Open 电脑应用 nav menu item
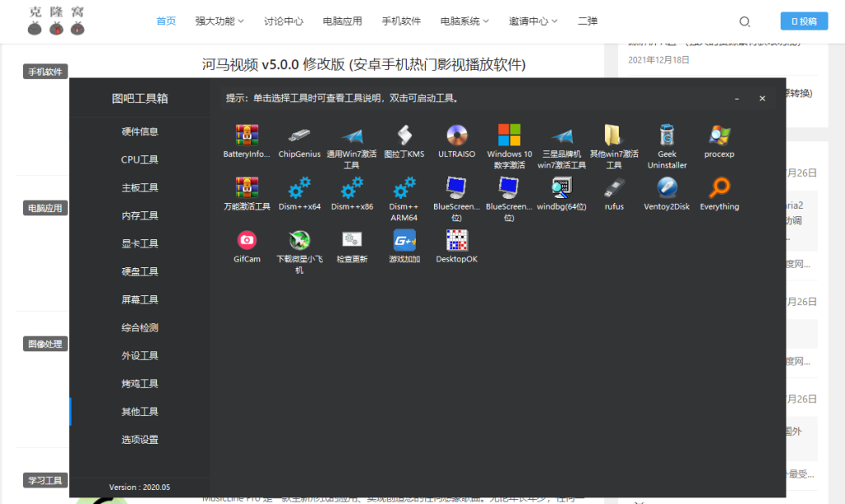 (x=342, y=21)
